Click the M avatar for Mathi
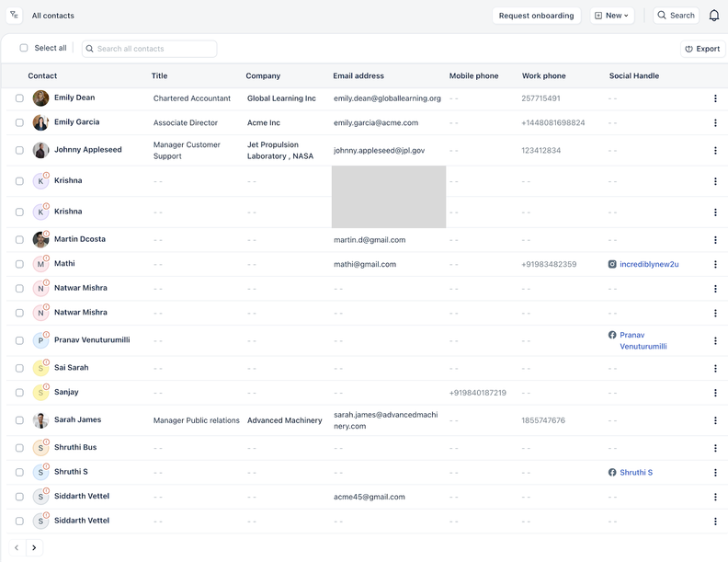Image resolution: width=728 pixels, height=562 pixels. [40, 264]
